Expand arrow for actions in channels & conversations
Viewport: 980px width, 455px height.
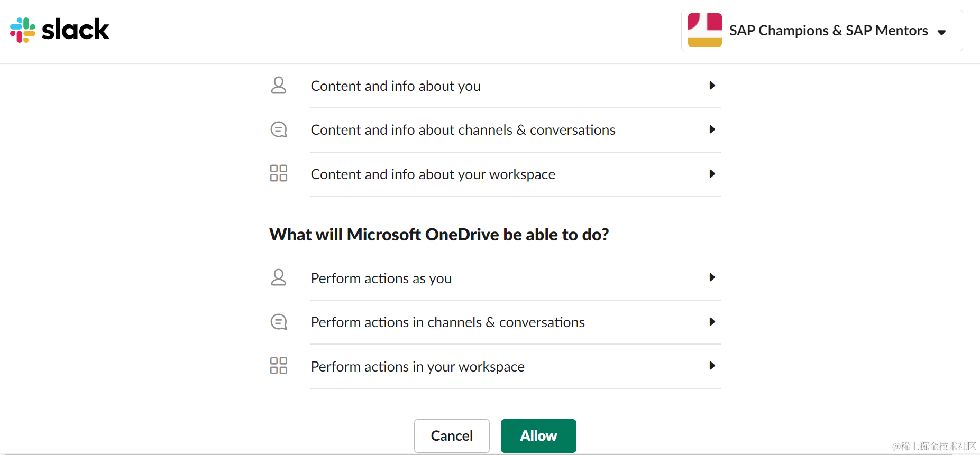pyautogui.click(x=712, y=322)
